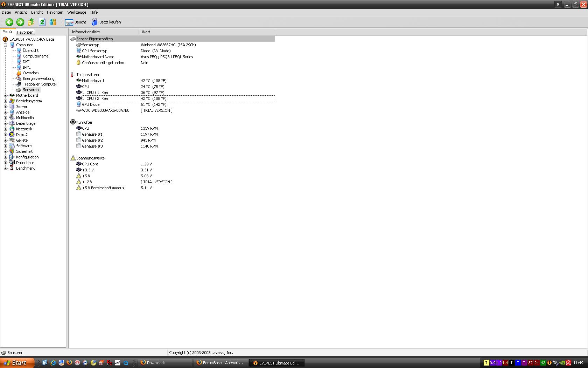Open the Favoriten menu in menu bar
The width and height of the screenshot is (588, 368).
pos(55,12)
